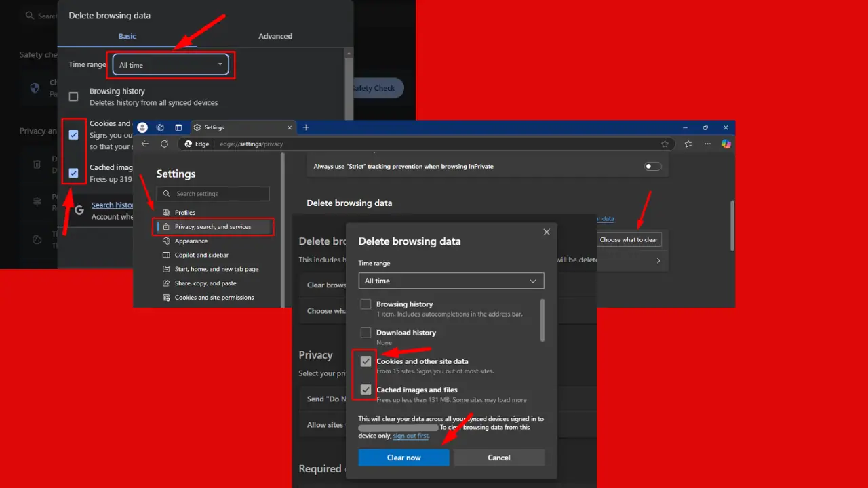The width and height of the screenshot is (868, 488).
Task: Uncheck Chrome Cached images checkbox
Action: click(74, 173)
